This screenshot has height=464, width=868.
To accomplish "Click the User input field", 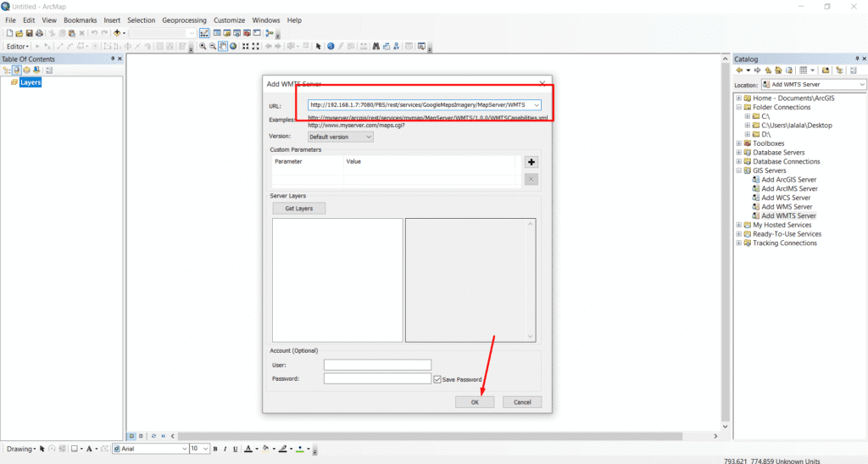I will pyautogui.click(x=377, y=365).
